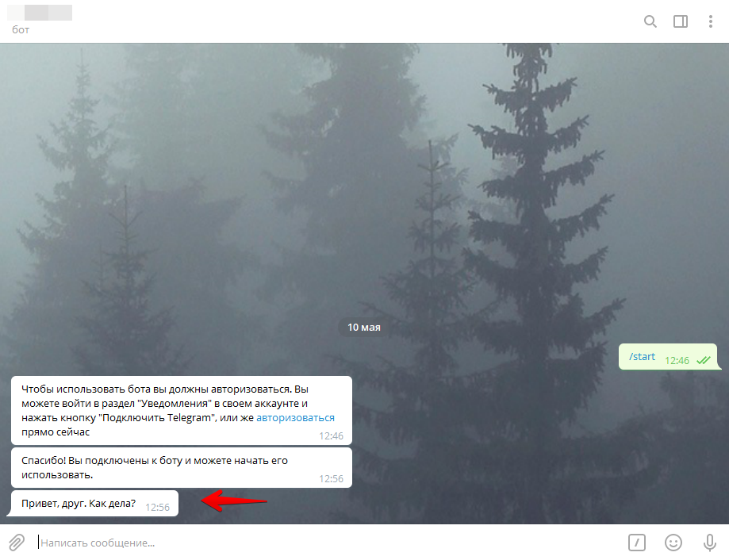Click the '10 мая' date badge
This screenshot has width=729, height=560.
pos(364,327)
